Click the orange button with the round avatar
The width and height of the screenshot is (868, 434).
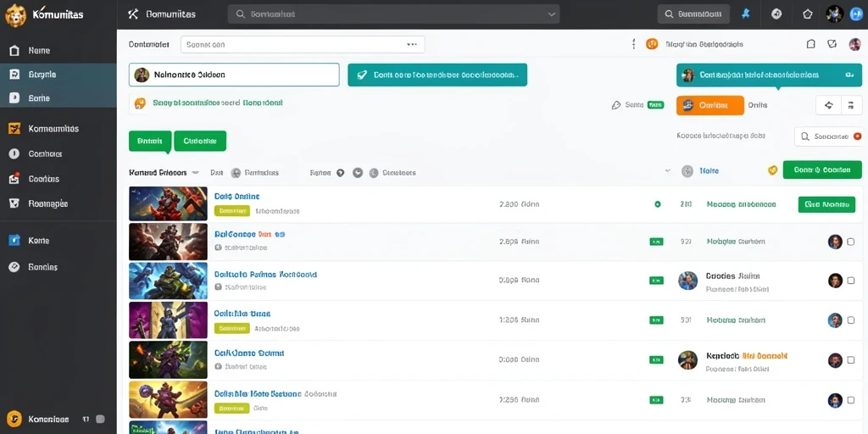pos(710,105)
